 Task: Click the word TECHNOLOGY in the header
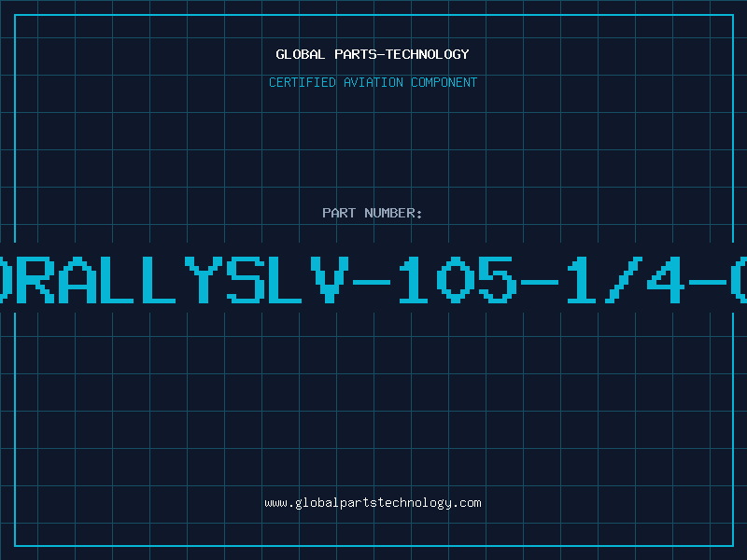(428, 54)
